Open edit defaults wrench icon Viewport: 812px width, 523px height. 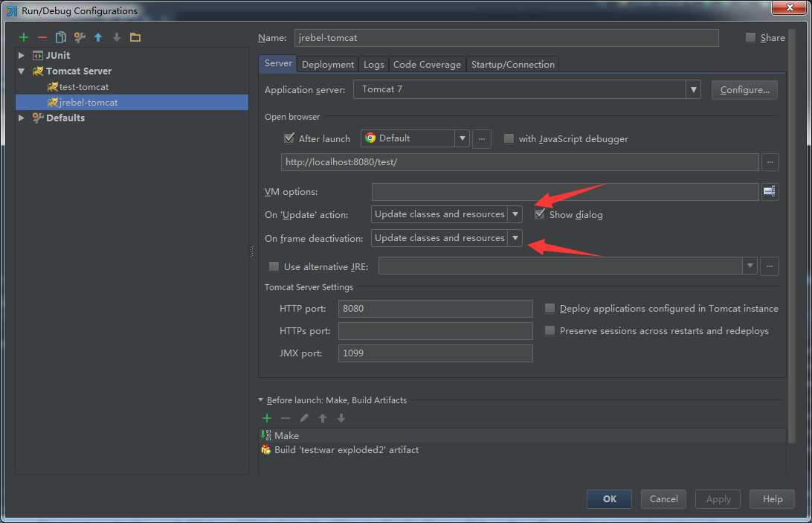[x=80, y=37]
